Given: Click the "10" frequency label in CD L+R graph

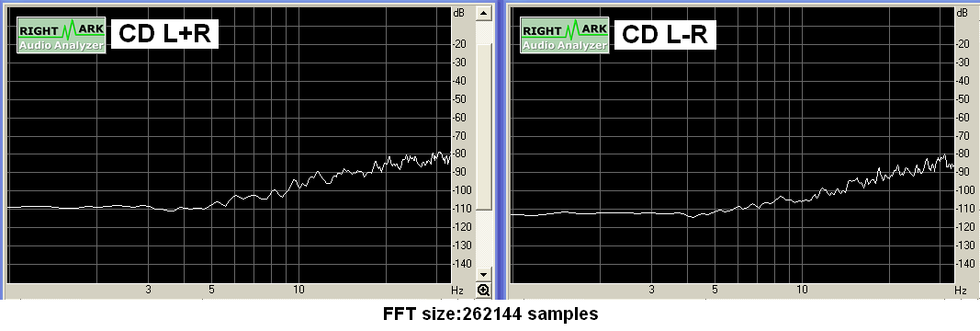Looking at the screenshot, I should point(299,290).
